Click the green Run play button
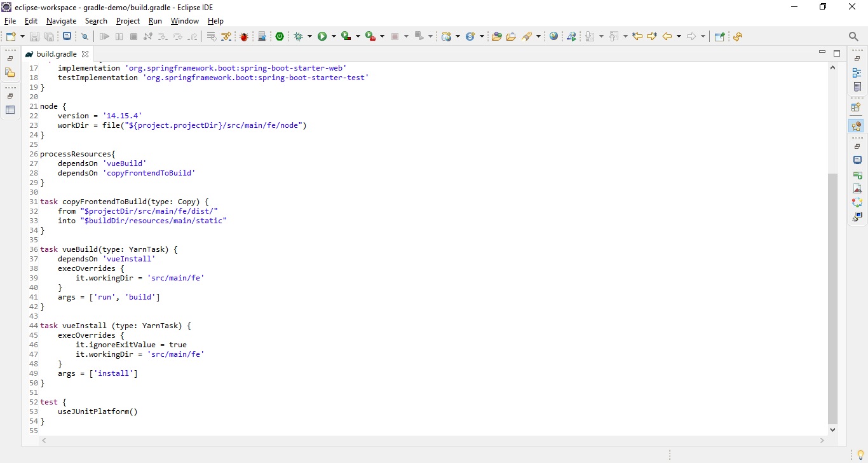The width and height of the screenshot is (868, 463). (322, 36)
